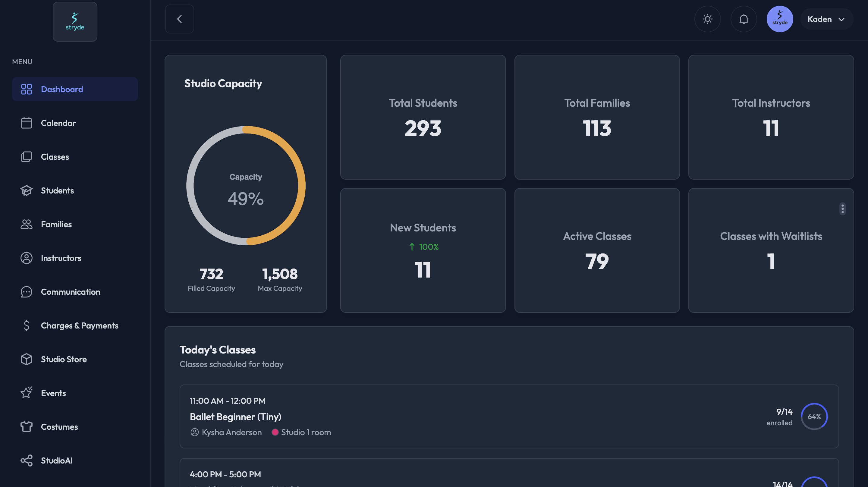Click the Studio 1 room pink dot
The width and height of the screenshot is (868, 487).
point(275,432)
